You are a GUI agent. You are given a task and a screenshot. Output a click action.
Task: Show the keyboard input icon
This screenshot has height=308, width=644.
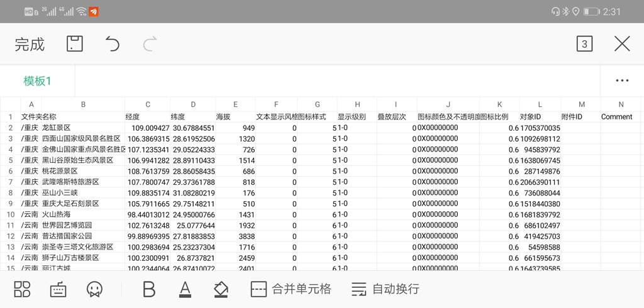coord(58,289)
